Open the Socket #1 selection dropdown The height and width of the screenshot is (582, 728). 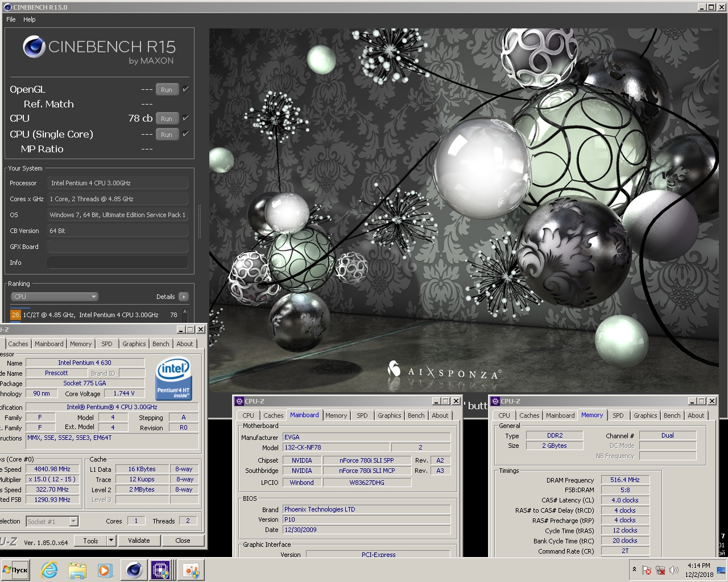coord(52,521)
